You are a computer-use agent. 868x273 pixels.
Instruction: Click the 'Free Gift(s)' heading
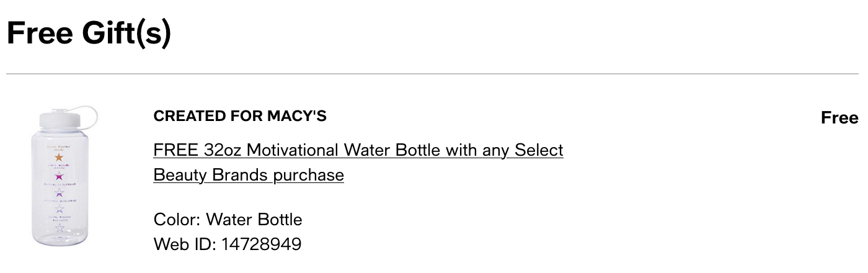(89, 33)
